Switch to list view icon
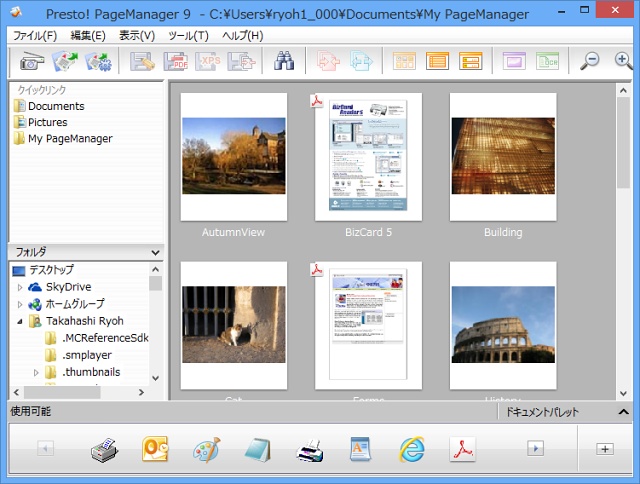The width and height of the screenshot is (640, 484). pos(437,61)
